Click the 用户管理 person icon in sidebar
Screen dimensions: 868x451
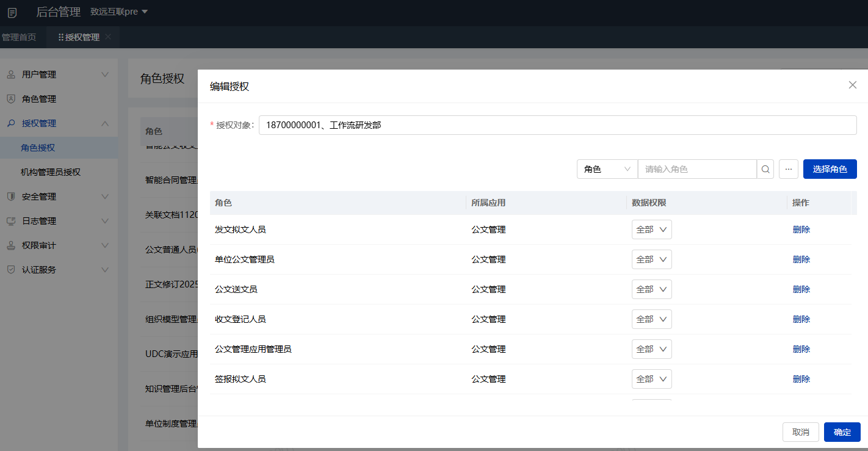(x=11, y=74)
